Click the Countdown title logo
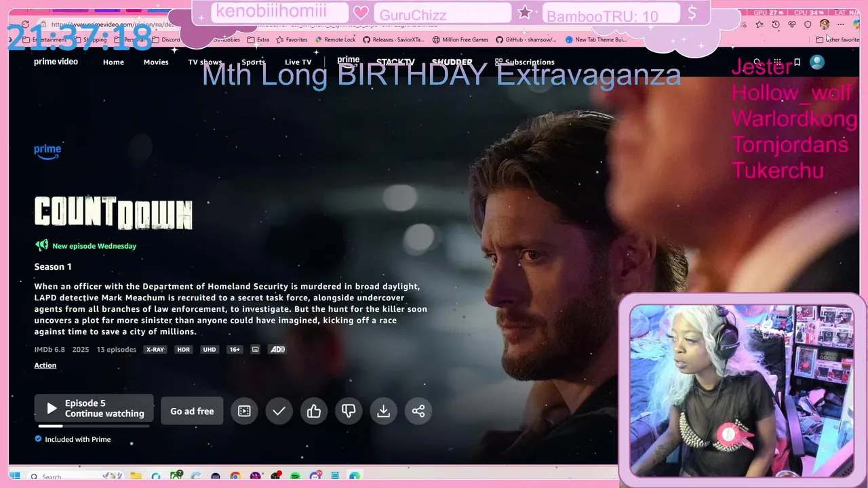868x488 pixels. tap(113, 213)
